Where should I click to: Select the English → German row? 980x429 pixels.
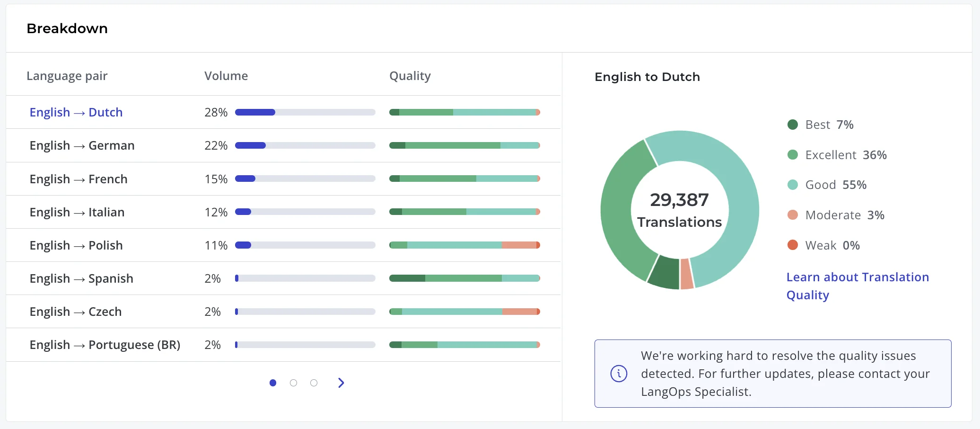click(x=283, y=145)
